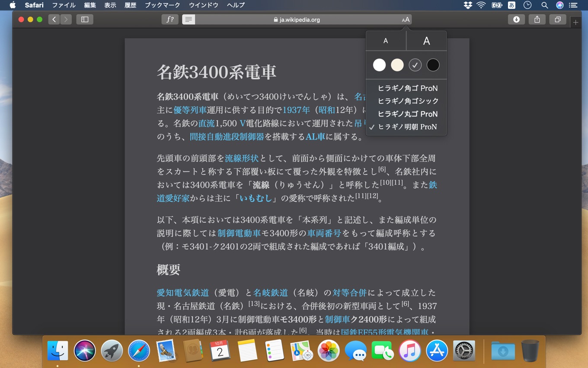This screenshot has width=588, height=368.
Task: Open the 表示 menu
Action: click(110, 5)
